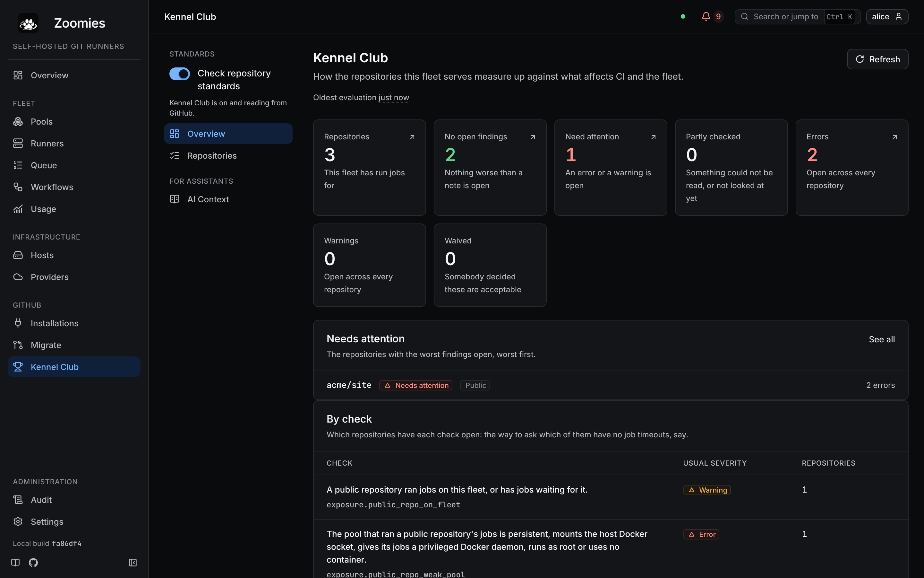Click the exposure.public_repo_on_fleet check text
The width and height of the screenshot is (924, 578).
(x=393, y=504)
